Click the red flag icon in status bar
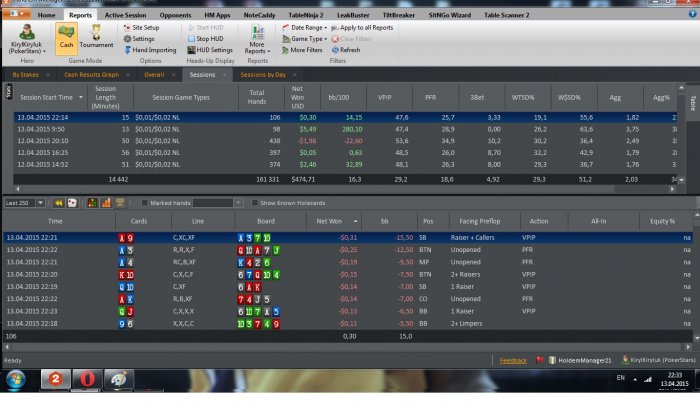The width and height of the screenshot is (700, 409). pyautogui.click(x=539, y=359)
